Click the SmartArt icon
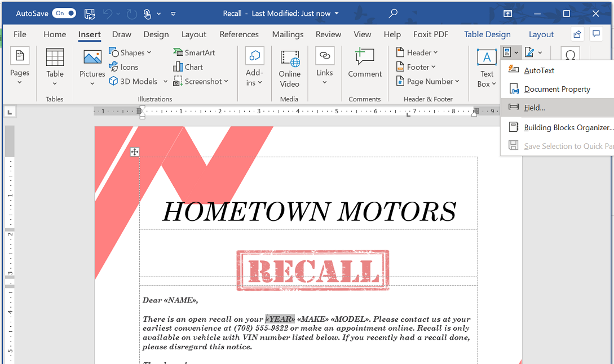 click(x=194, y=52)
